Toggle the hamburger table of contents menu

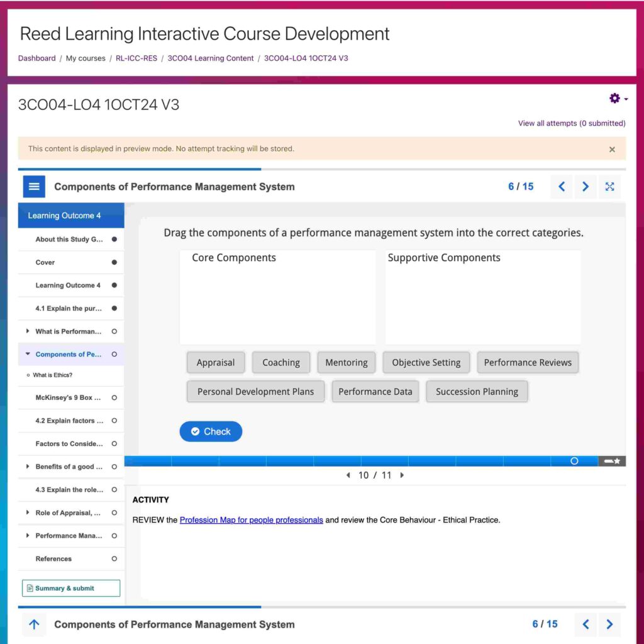coord(34,187)
